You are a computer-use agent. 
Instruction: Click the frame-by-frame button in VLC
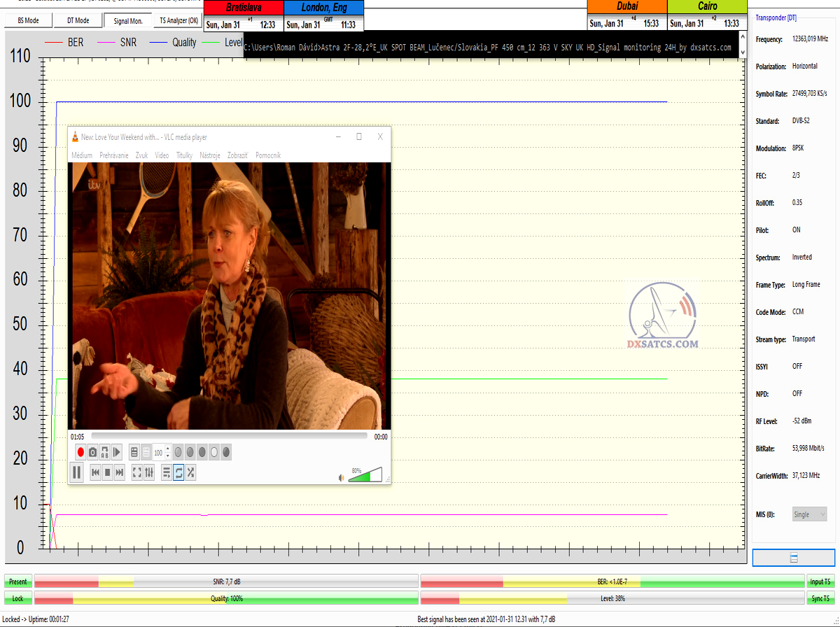[118, 453]
